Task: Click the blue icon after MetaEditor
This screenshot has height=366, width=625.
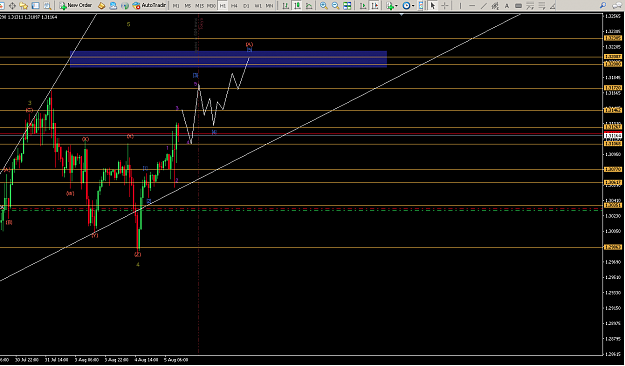Action: coord(113,6)
